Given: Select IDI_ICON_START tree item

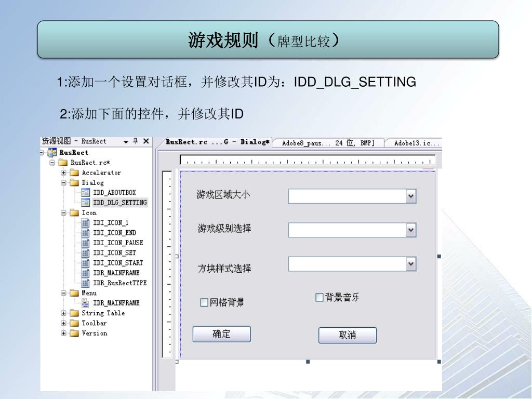Looking at the screenshot, I should 118,263.
